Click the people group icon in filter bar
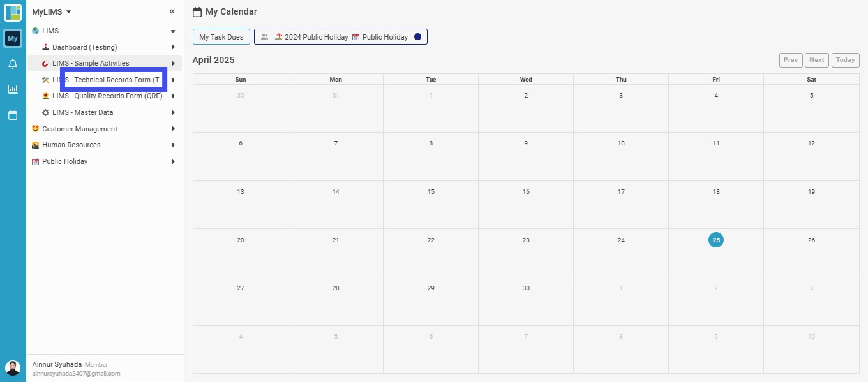 pos(264,37)
